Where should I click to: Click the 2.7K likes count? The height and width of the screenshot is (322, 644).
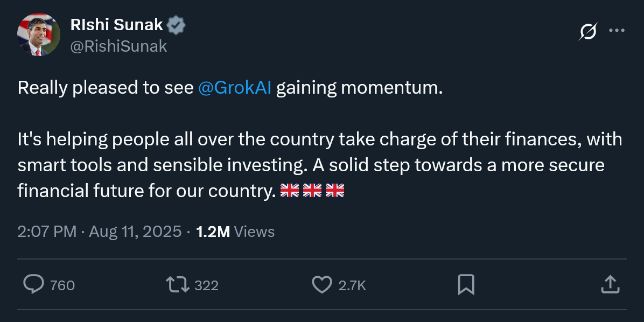coord(352,285)
